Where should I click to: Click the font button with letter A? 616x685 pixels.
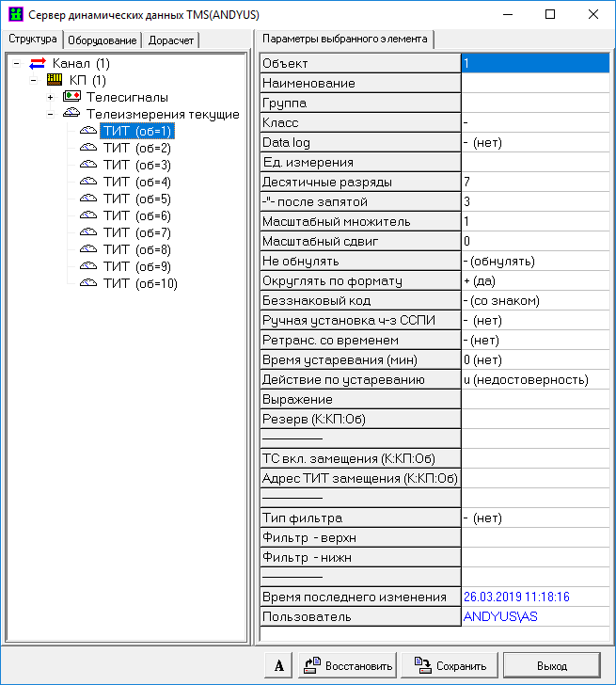click(x=278, y=665)
